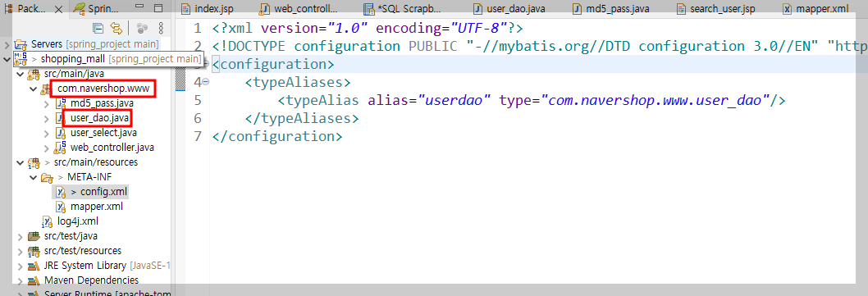Select web_controller.java in the tree

(x=112, y=148)
